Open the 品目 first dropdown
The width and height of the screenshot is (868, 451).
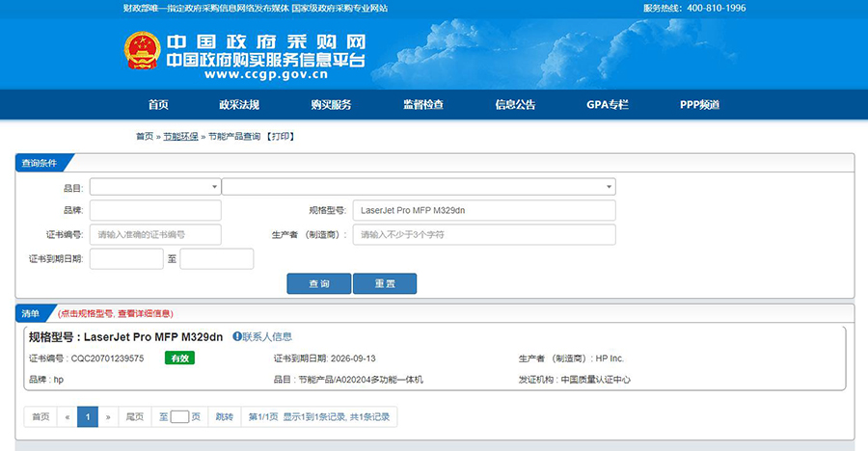pos(155,187)
